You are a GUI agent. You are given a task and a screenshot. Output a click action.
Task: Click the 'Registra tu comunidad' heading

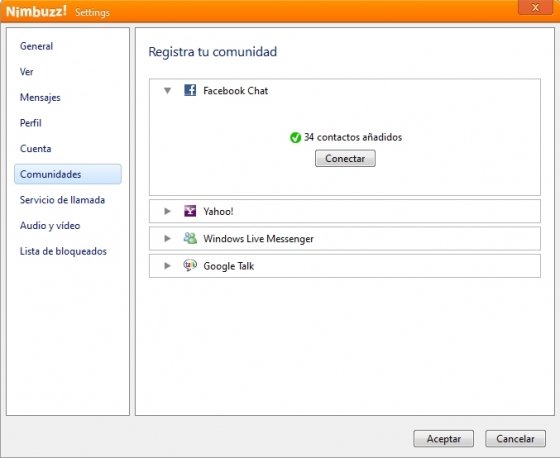(212, 52)
